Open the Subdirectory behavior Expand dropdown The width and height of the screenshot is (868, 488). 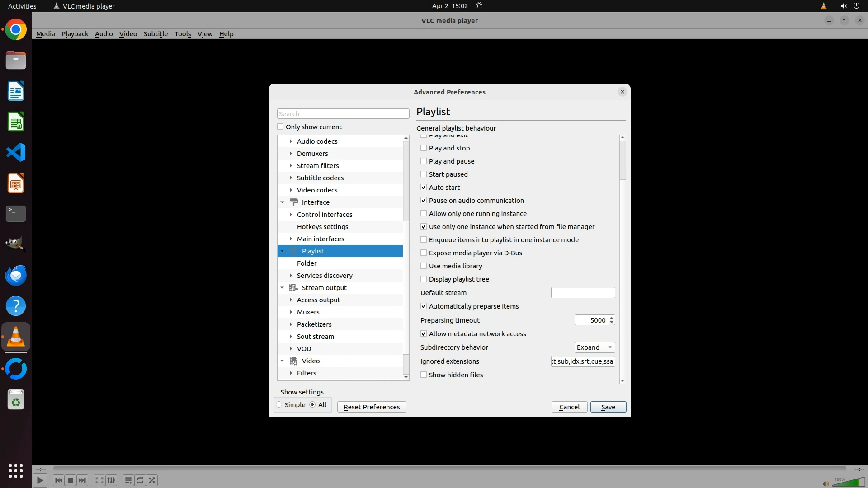[x=594, y=347]
